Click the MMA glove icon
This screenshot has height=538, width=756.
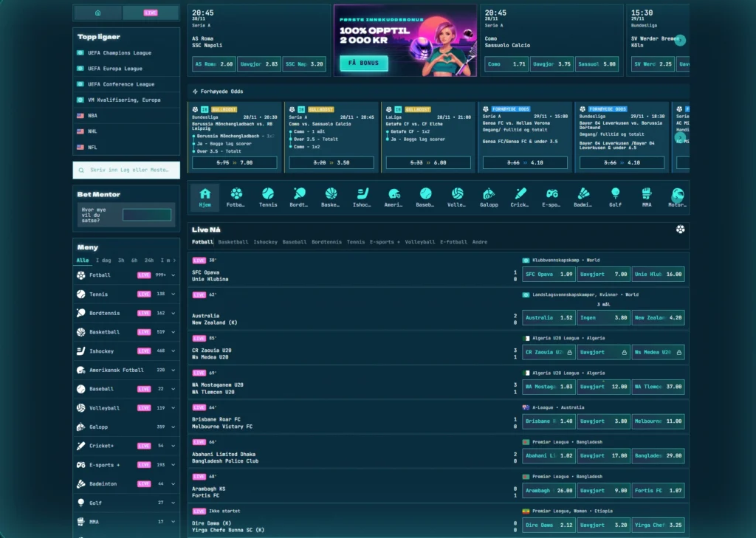coord(647,193)
